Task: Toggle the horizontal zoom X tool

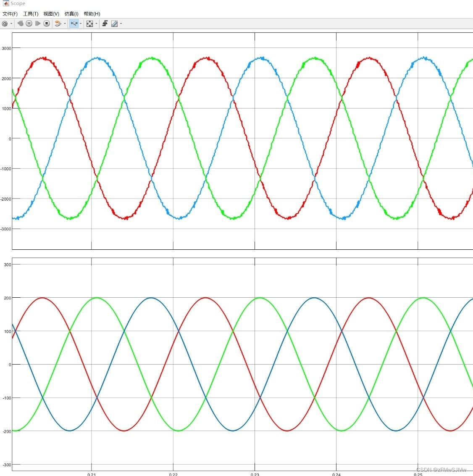Action: click(74, 24)
